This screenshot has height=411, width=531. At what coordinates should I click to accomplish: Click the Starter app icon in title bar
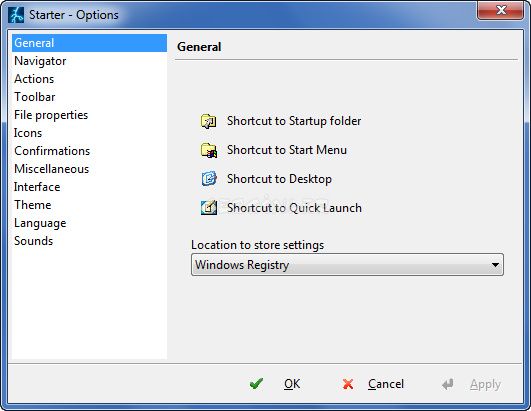(x=16, y=15)
